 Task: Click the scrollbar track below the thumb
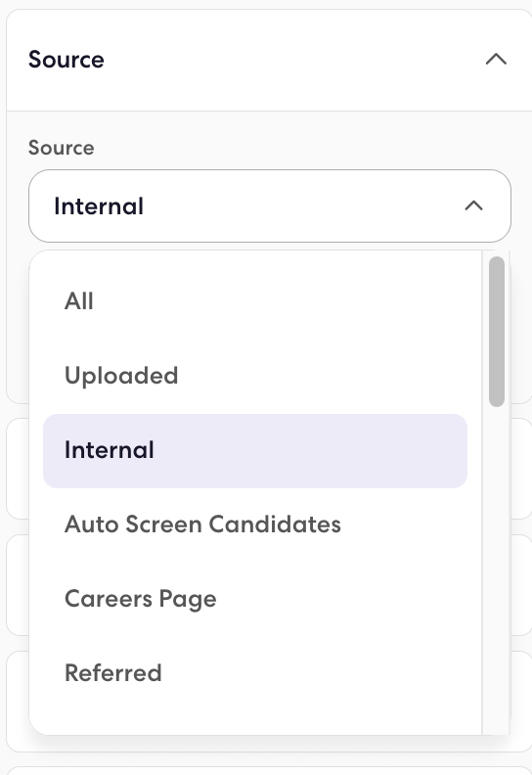point(497,569)
